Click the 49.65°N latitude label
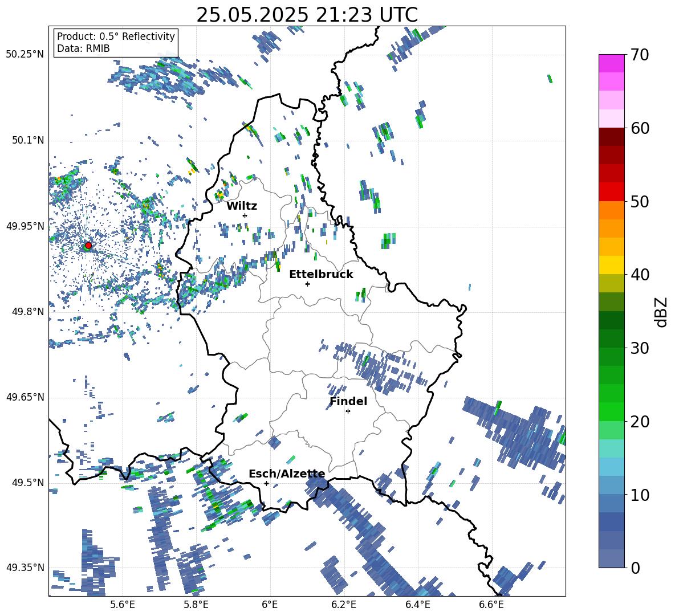This screenshot has height=616, width=675. coord(25,397)
